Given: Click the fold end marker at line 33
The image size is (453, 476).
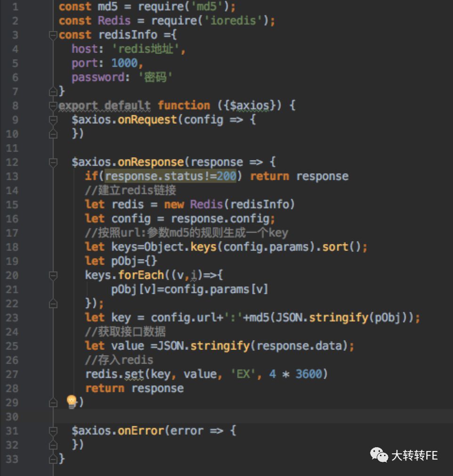Looking at the screenshot, I should tap(53, 460).
